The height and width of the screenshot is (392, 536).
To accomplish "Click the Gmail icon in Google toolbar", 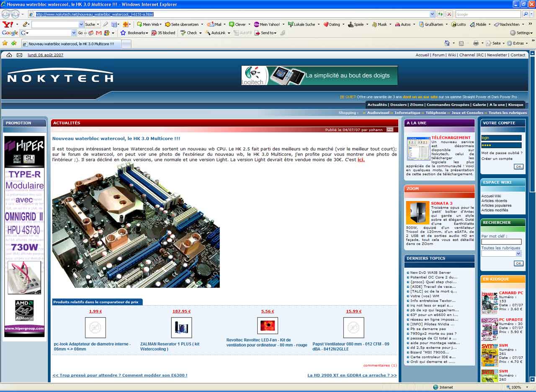I will click(x=99, y=33).
